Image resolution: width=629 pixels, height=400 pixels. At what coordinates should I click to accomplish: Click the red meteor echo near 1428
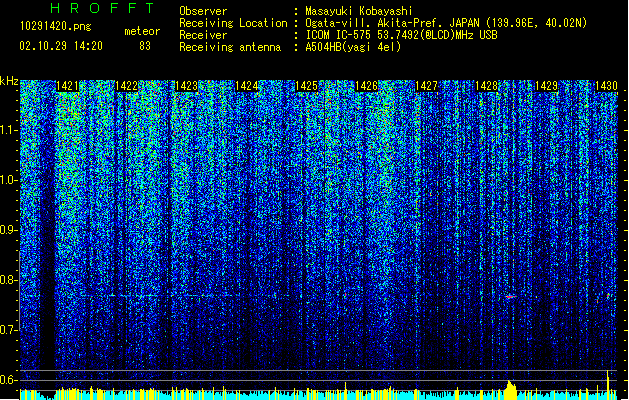click(x=511, y=296)
